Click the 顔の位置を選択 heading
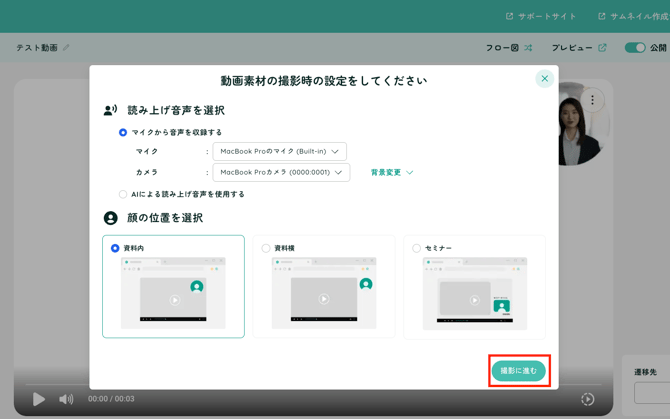The width and height of the screenshot is (670, 419). 165,218
